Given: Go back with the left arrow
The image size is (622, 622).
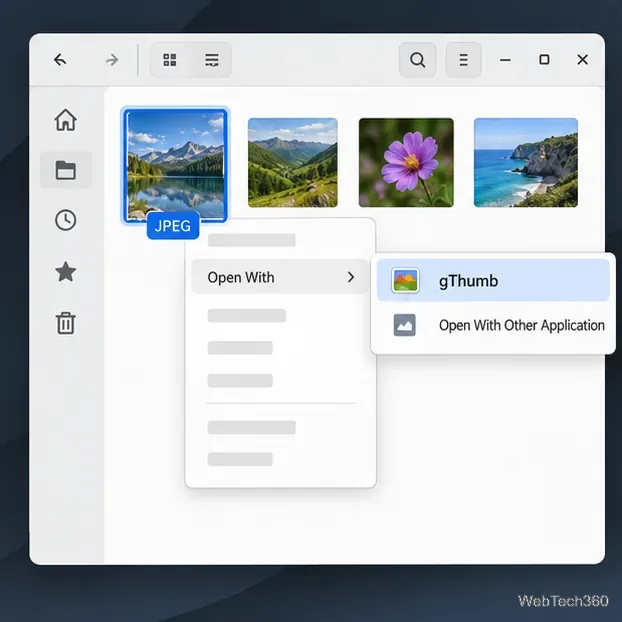Looking at the screenshot, I should [x=60, y=60].
